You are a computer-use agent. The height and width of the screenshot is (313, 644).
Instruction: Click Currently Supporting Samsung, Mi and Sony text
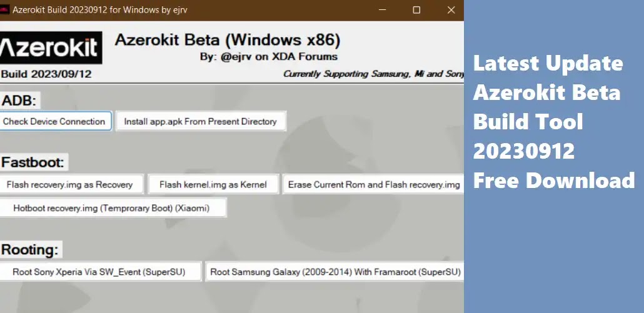point(373,74)
